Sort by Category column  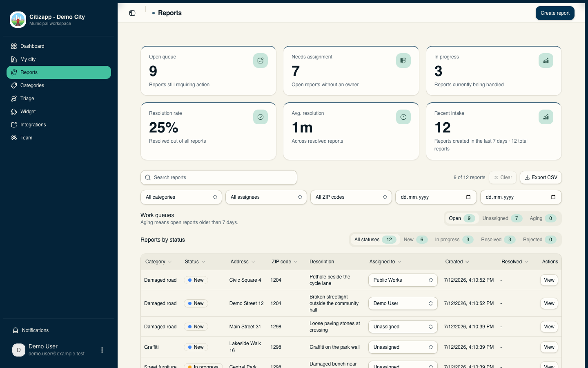pyautogui.click(x=158, y=262)
